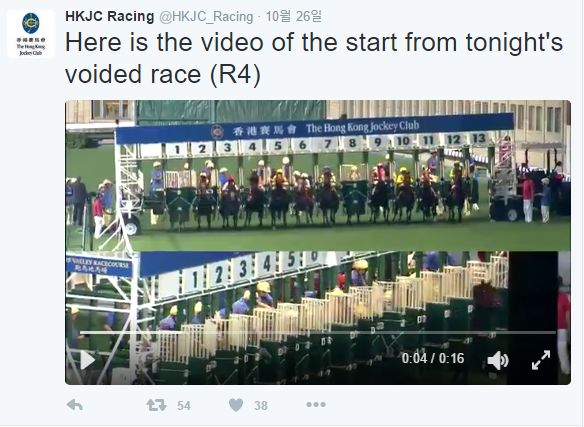Like the tweet with heart icon
Image resolution: width=584 pixels, height=427 pixels.
click(236, 405)
